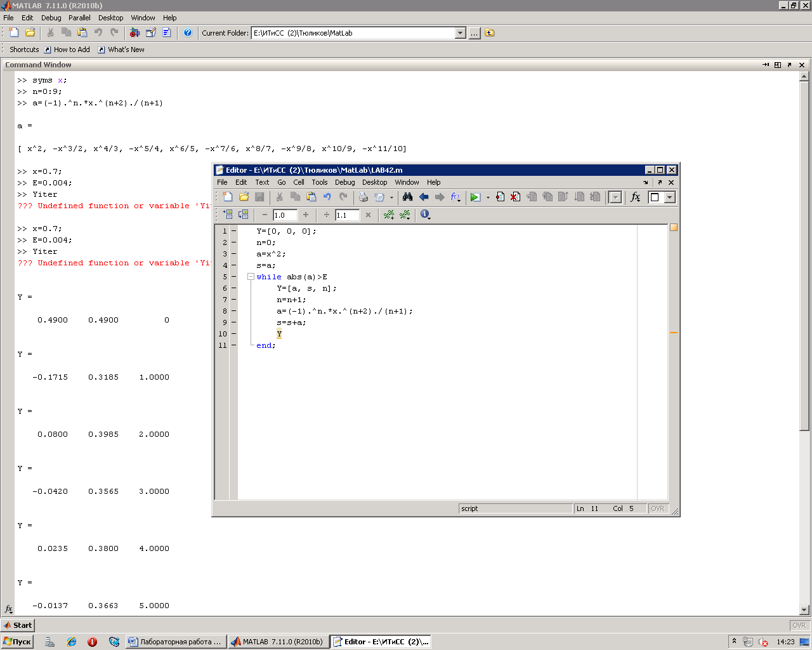
Task: Click the 'script' label in Editor status bar
Action: pos(470,508)
